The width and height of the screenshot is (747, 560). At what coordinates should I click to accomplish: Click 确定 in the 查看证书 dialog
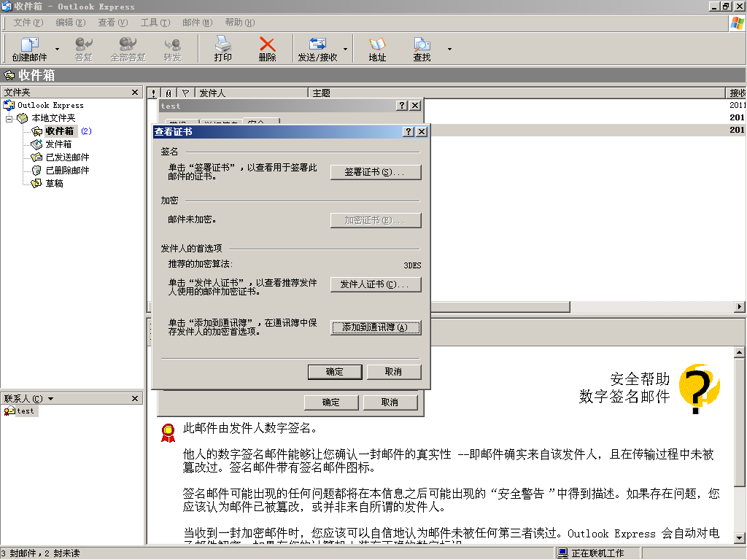click(334, 372)
